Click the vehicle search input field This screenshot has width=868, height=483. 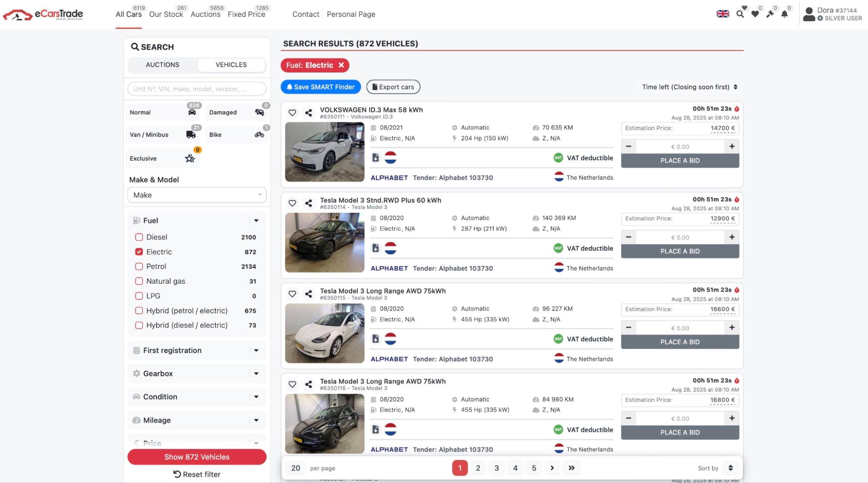pos(197,89)
